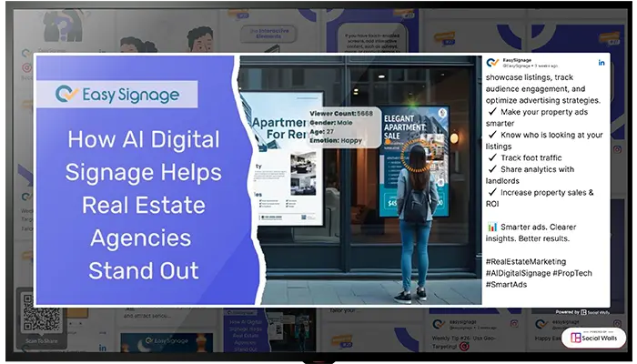Click the 'Viewer Count: 5668' overlay
The image size is (637, 364).
tap(341, 114)
